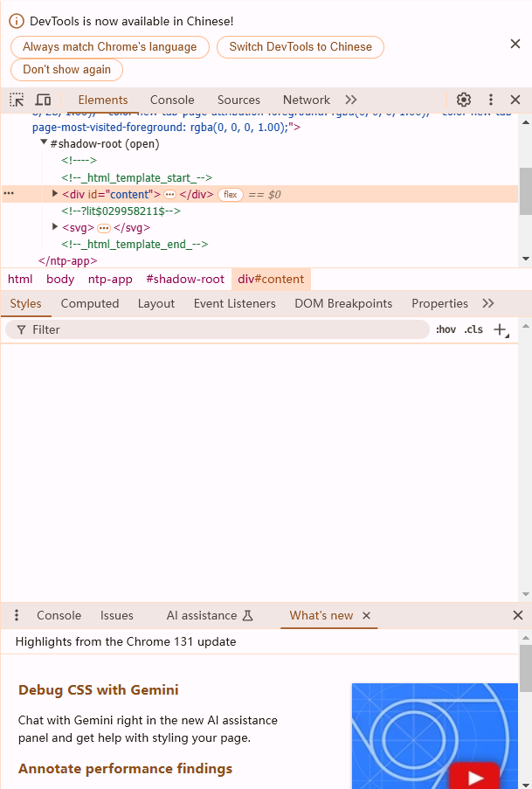The width and height of the screenshot is (532, 789).
Task: Click the DOM tree scrollbar thumb
Action: click(x=526, y=191)
